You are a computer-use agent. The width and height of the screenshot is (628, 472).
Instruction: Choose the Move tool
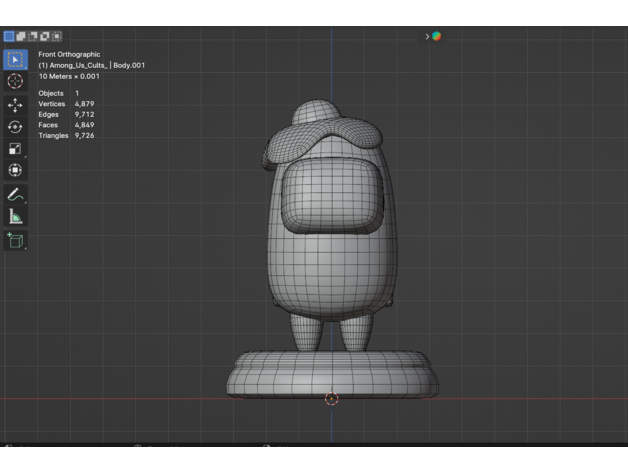tap(15, 104)
